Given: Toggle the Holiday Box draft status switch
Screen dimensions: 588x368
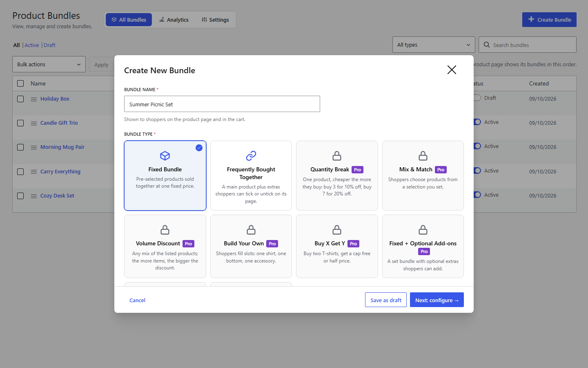Looking at the screenshot, I should pos(477,98).
